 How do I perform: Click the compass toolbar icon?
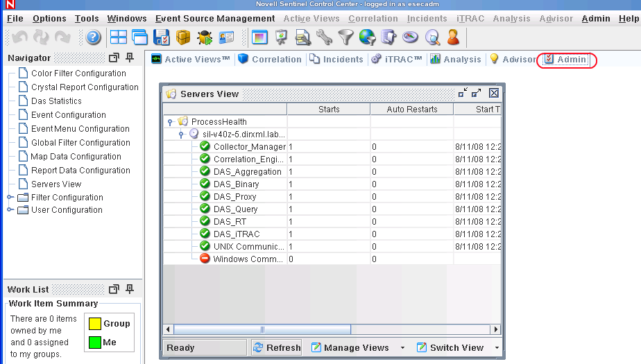(x=411, y=37)
